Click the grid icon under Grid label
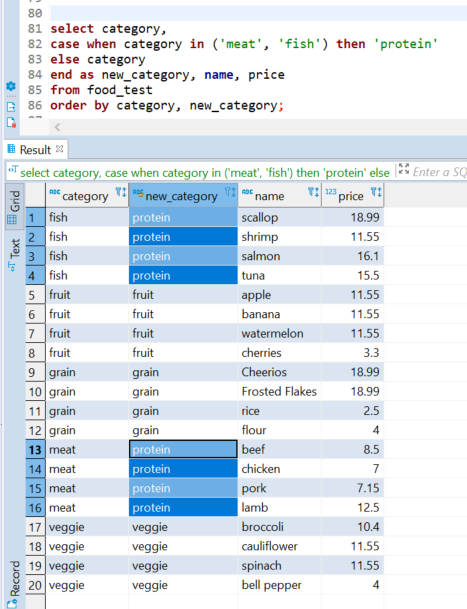Image resolution: width=467 pixels, height=609 pixels. click(12, 219)
